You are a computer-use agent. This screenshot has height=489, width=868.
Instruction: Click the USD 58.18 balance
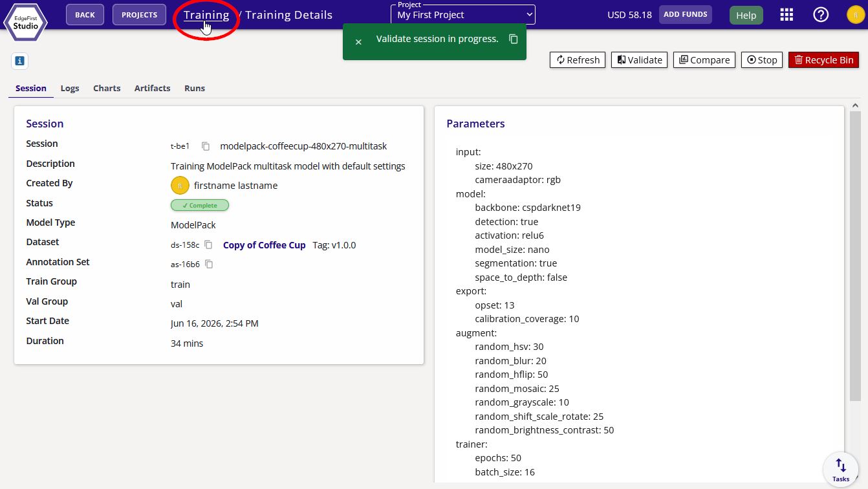pyautogui.click(x=629, y=15)
